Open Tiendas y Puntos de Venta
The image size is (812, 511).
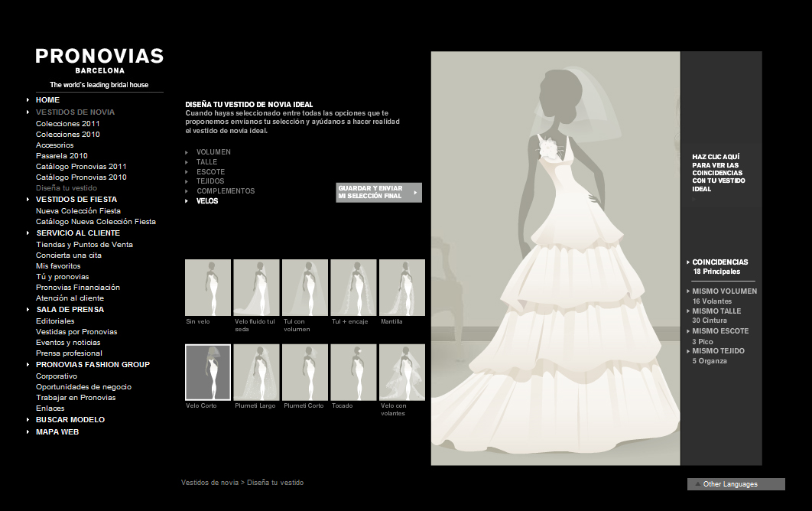coord(84,245)
